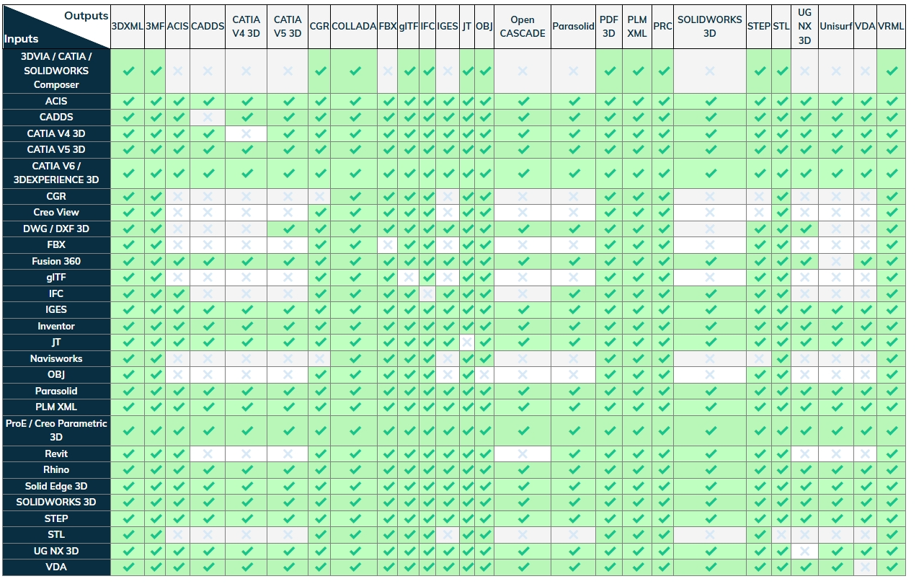Click the X mark for IFC input to IFC output
The width and height of the screenshot is (924, 584).
tap(429, 293)
